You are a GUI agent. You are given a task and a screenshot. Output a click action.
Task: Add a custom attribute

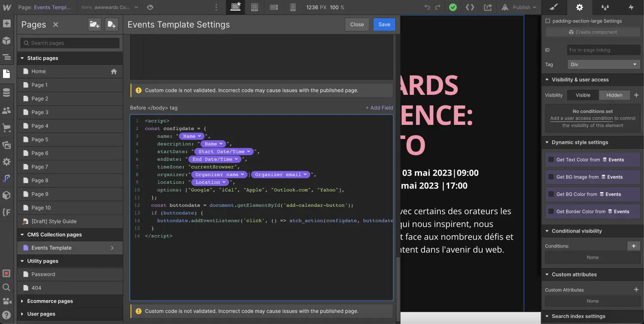click(x=636, y=290)
